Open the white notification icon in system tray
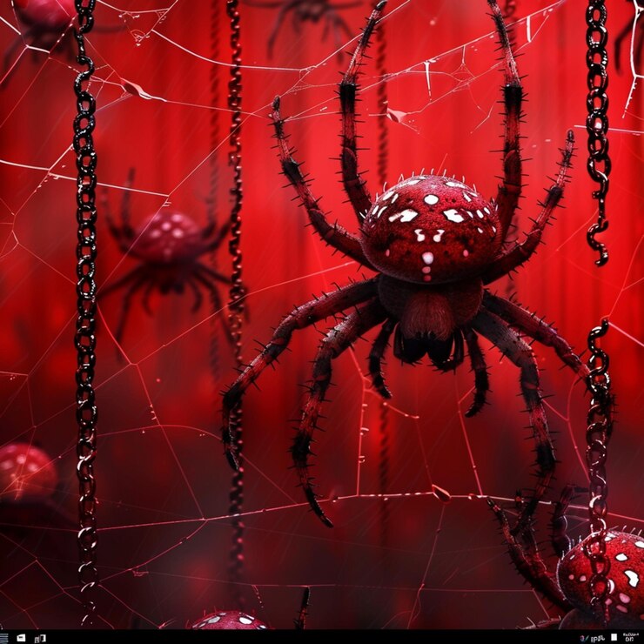The image size is (644, 644). point(614,637)
